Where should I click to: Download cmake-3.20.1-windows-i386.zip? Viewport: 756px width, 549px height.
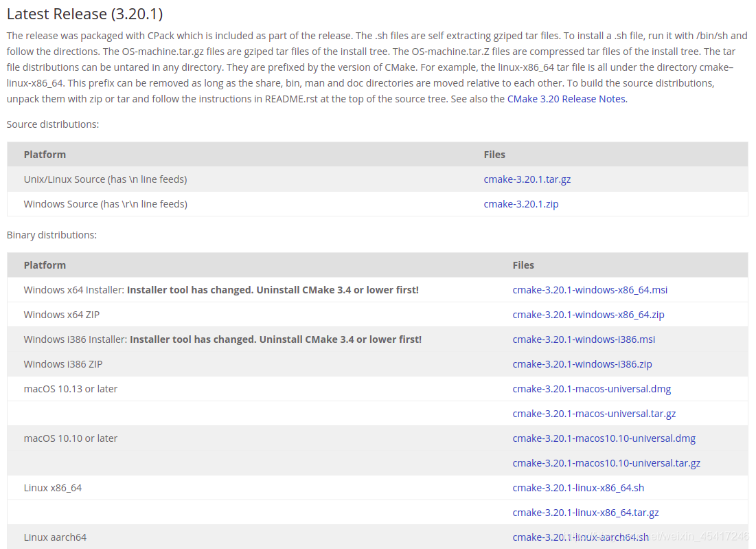(582, 364)
